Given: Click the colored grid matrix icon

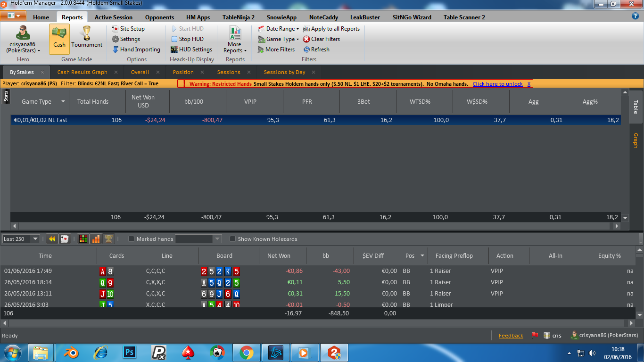Looking at the screenshot, I should [x=83, y=239].
